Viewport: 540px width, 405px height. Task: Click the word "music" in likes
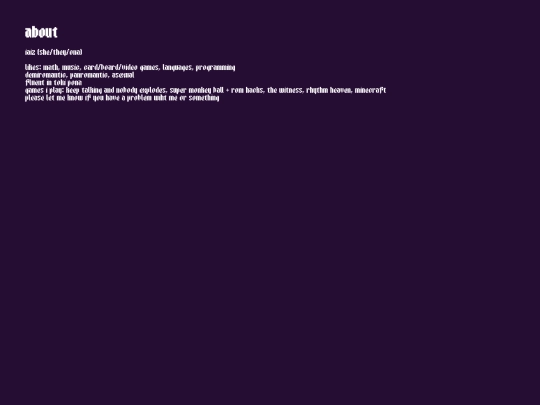tap(71, 68)
